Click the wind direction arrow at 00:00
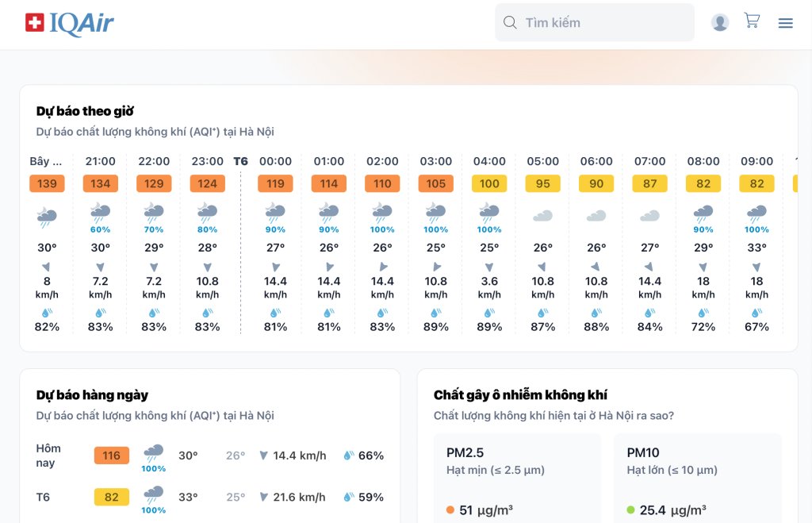This screenshot has height=523, width=812. point(275,267)
